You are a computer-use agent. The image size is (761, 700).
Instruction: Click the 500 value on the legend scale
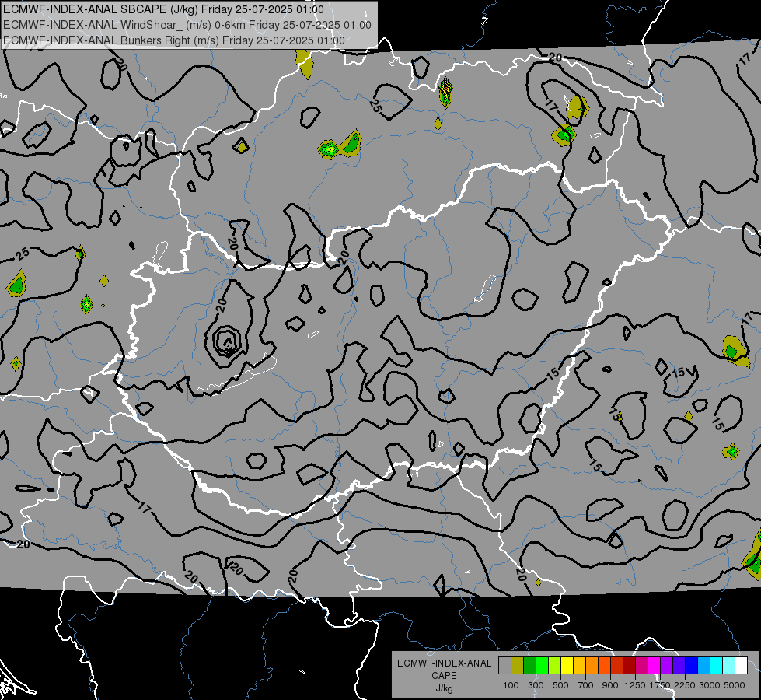[x=560, y=685]
